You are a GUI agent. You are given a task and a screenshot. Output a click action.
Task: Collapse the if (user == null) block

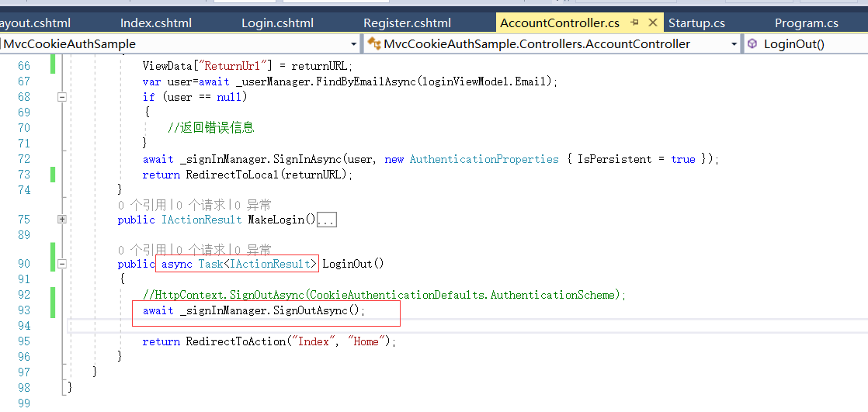point(62,97)
